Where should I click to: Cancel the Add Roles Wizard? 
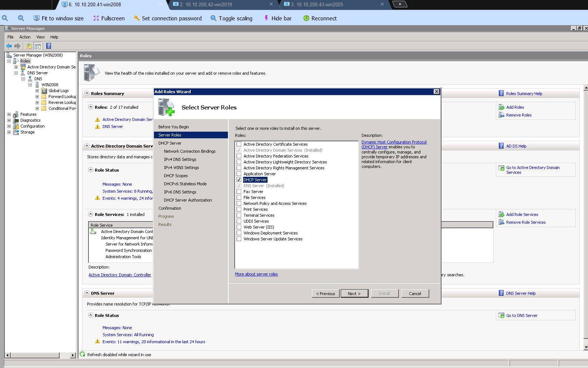[x=415, y=294]
